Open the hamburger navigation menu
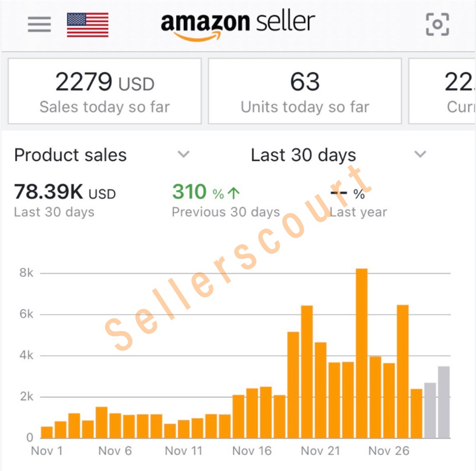 click(x=39, y=25)
